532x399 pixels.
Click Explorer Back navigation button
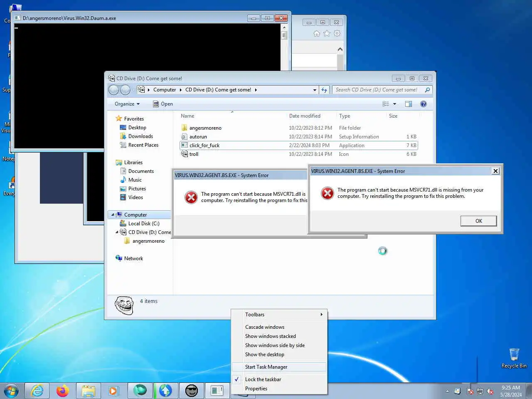113,90
